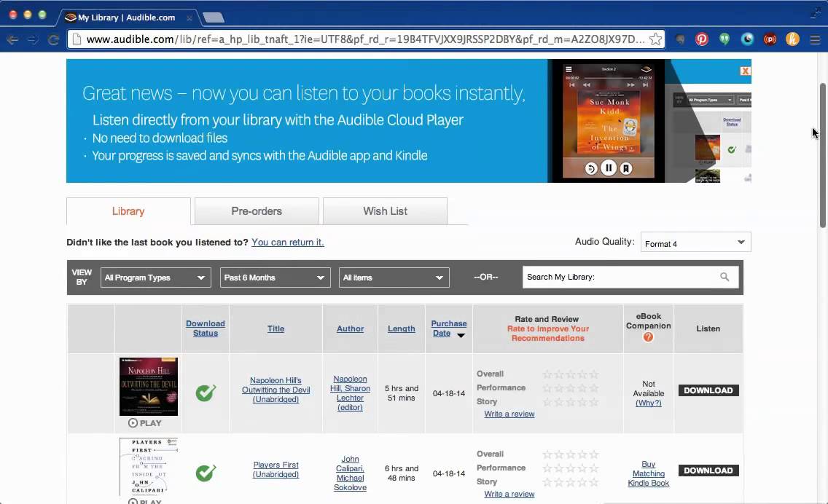Write a review for Players First
This screenshot has height=504, width=828.
click(x=509, y=494)
